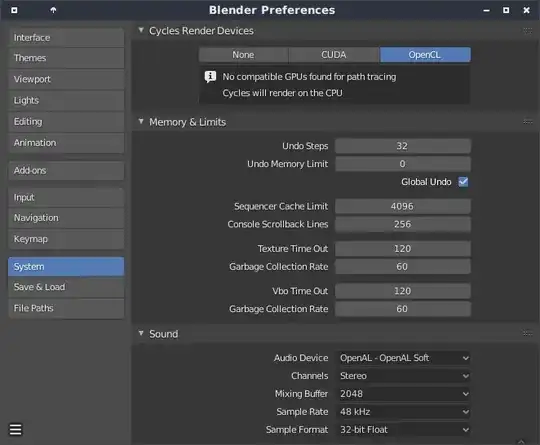Switch to the Lights preferences tab

coord(66,100)
